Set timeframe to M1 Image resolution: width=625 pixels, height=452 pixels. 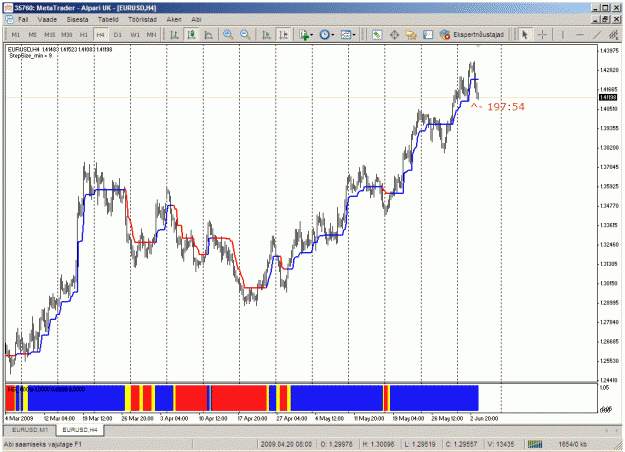tap(16, 35)
